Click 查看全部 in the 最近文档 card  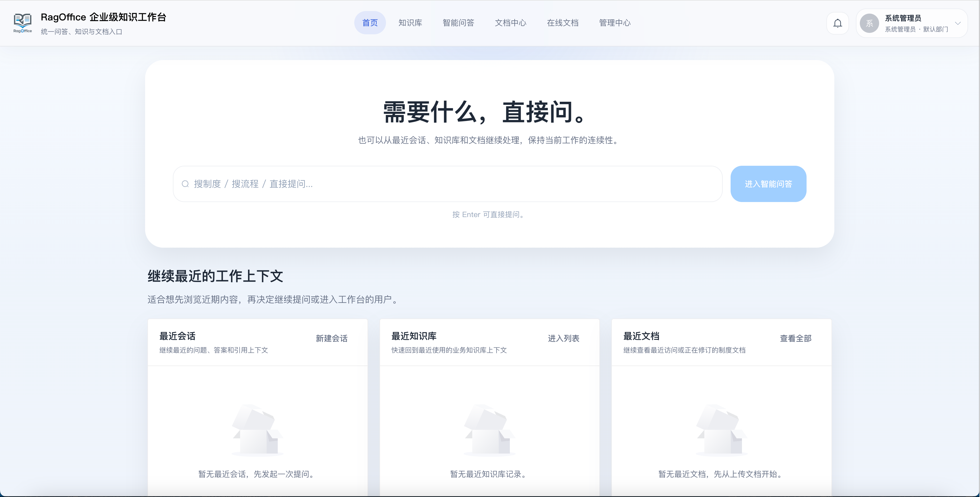[796, 338]
